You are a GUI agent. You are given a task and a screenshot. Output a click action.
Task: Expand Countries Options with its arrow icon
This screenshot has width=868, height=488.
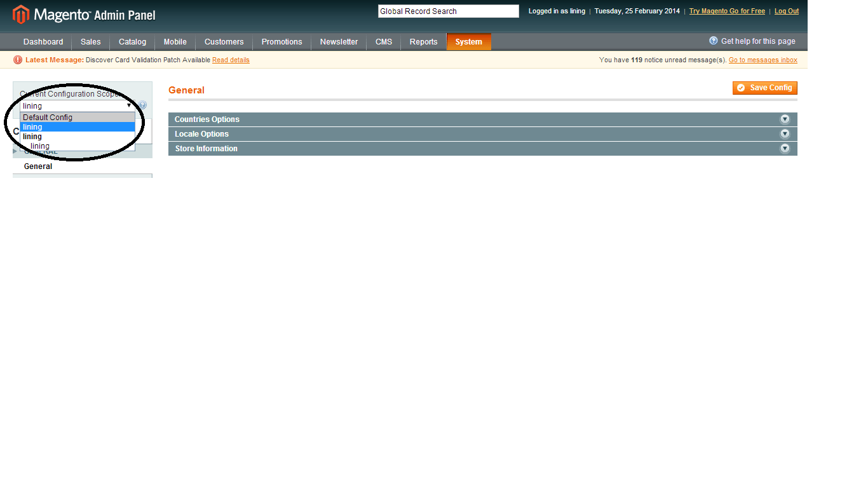(x=785, y=119)
